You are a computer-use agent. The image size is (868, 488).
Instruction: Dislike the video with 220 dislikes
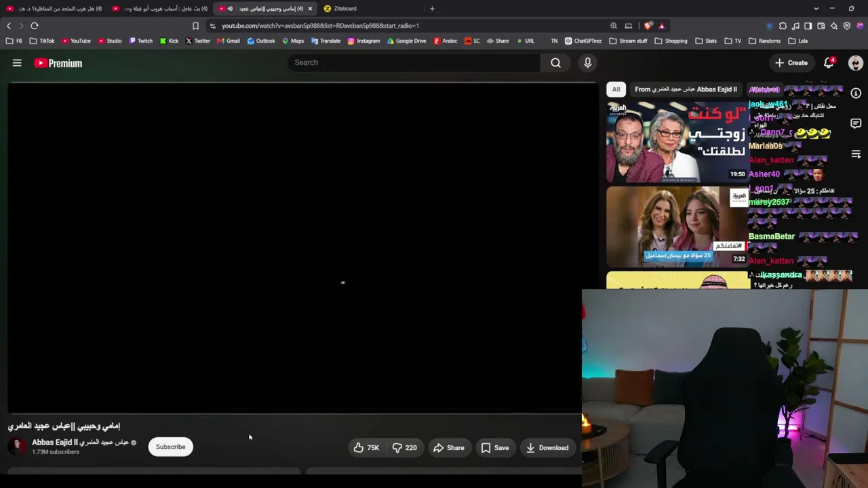click(x=405, y=447)
